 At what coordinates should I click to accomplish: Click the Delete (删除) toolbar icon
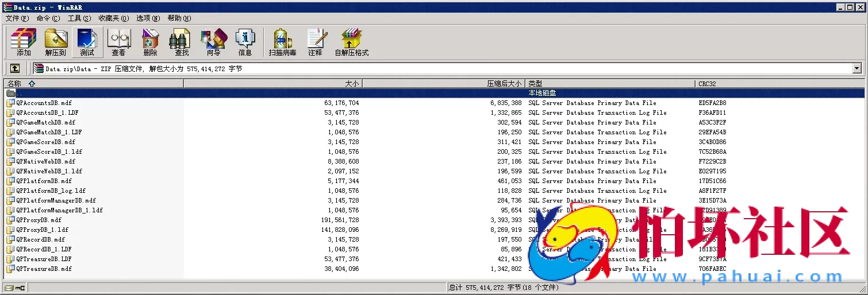(150, 42)
